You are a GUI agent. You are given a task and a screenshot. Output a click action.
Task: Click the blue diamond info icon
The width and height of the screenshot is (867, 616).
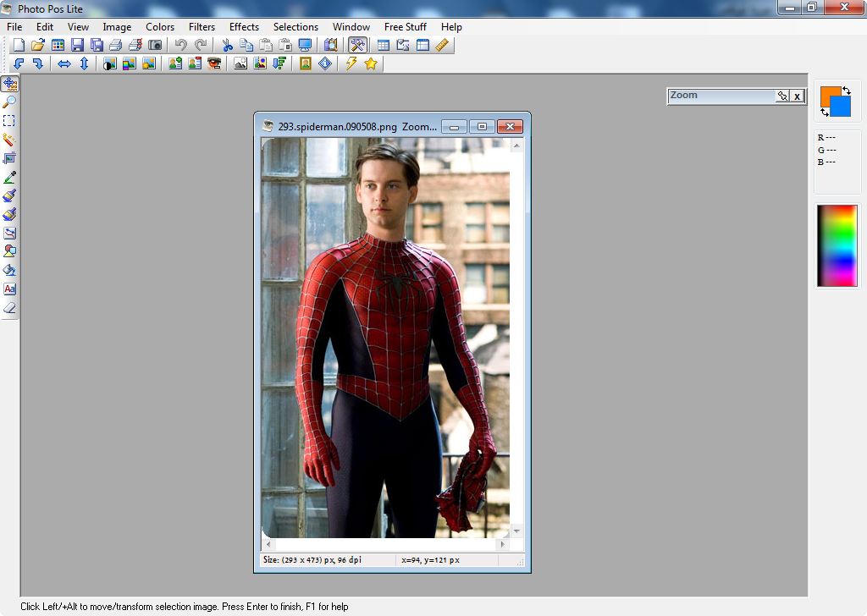tap(325, 63)
